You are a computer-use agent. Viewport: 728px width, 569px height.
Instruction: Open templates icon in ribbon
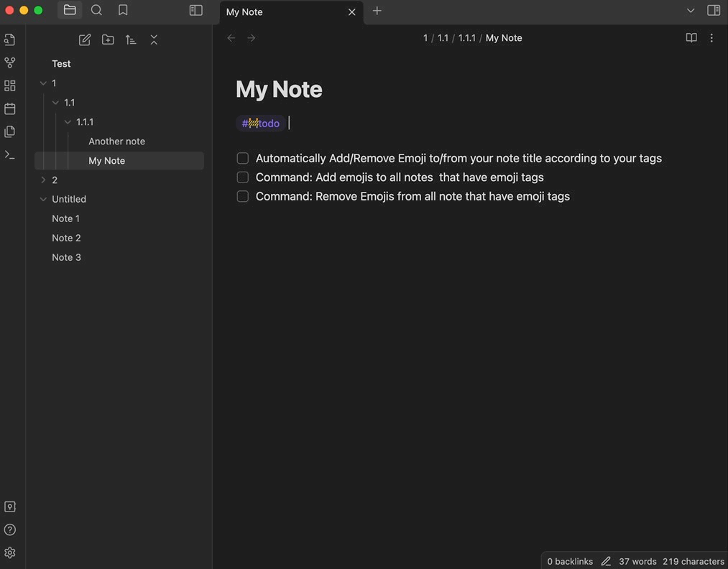tap(10, 131)
